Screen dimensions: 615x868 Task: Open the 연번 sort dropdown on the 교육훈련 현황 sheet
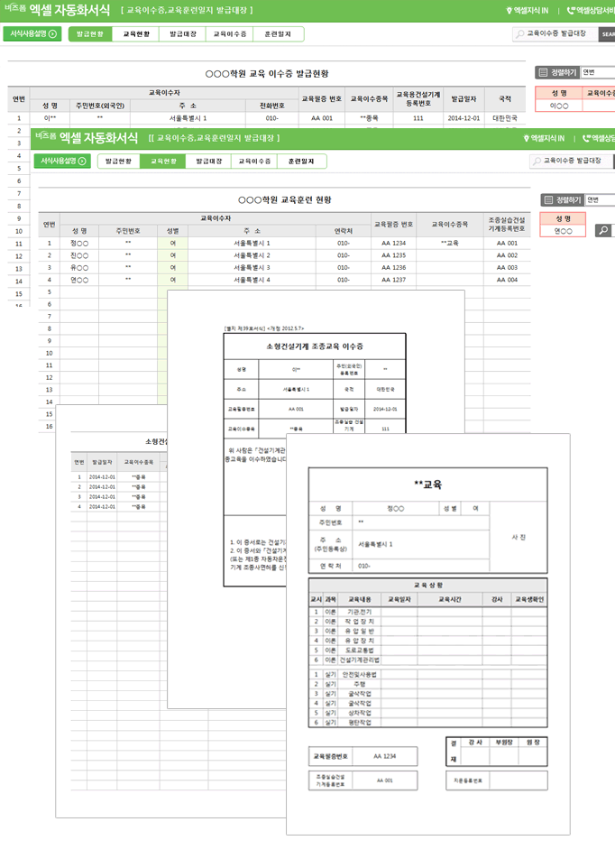click(600, 199)
